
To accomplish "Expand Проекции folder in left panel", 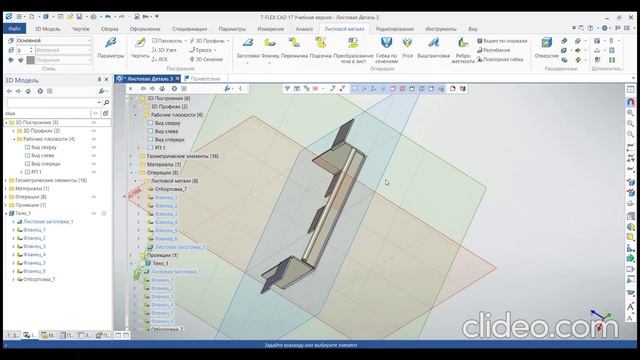I will tap(6, 205).
